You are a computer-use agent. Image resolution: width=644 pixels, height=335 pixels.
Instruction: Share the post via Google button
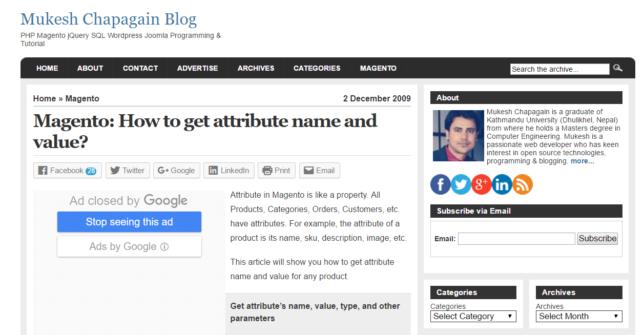[176, 171]
